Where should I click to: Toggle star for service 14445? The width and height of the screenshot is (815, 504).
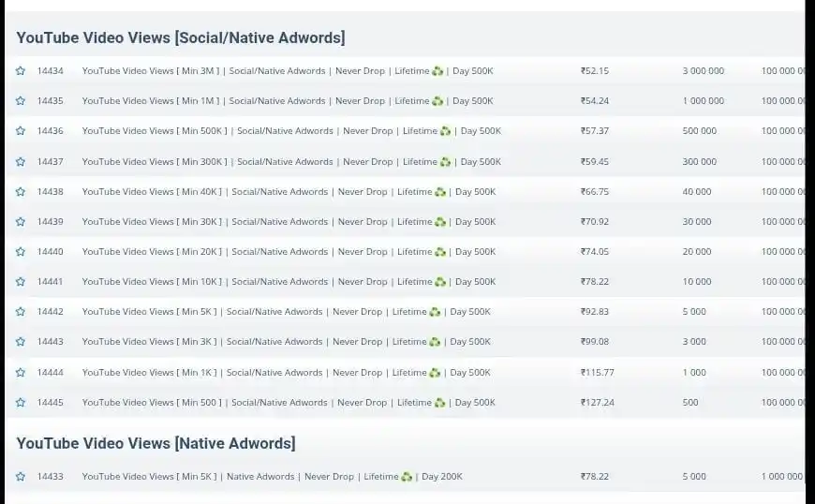coord(20,403)
